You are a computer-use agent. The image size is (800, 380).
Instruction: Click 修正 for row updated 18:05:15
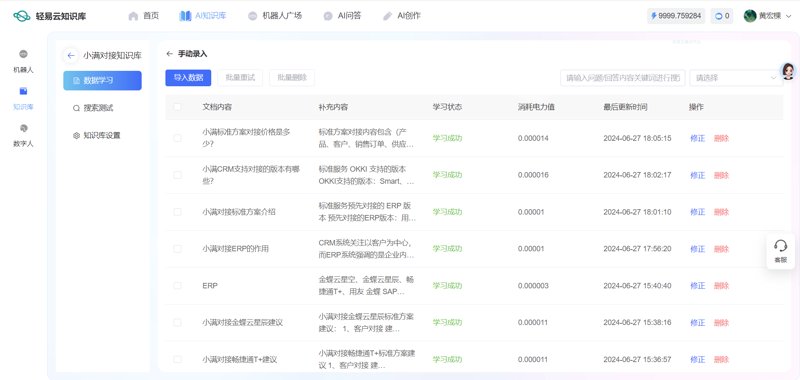click(697, 138)
